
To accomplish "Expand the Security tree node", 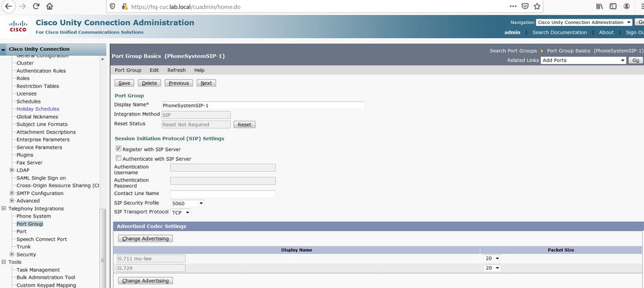I will [12, 254].
